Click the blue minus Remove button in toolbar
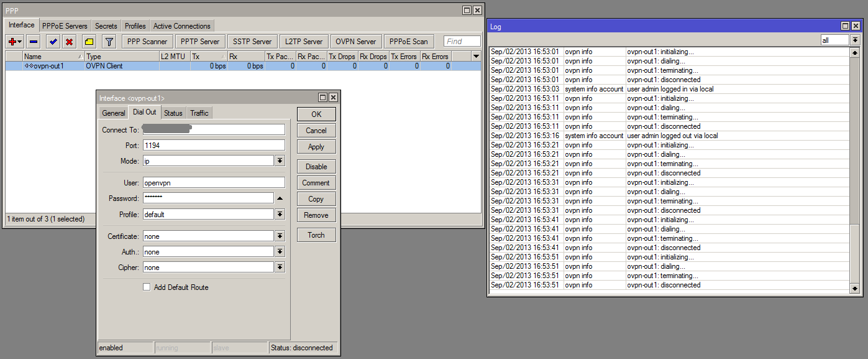 coord(34,42)
